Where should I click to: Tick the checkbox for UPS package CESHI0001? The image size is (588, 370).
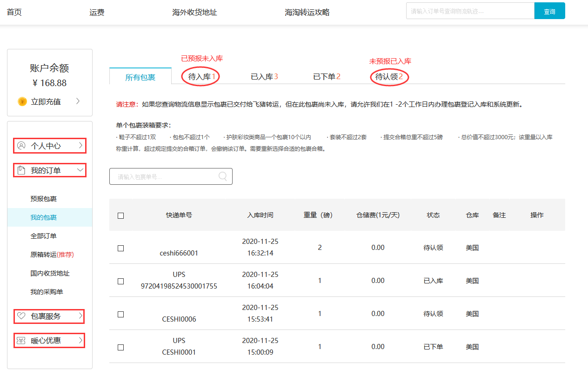[121, 347]
